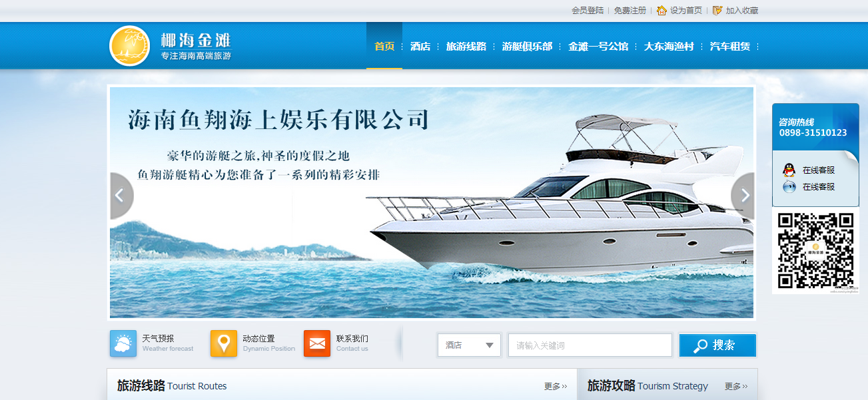Click the keyword search input field

590,345
